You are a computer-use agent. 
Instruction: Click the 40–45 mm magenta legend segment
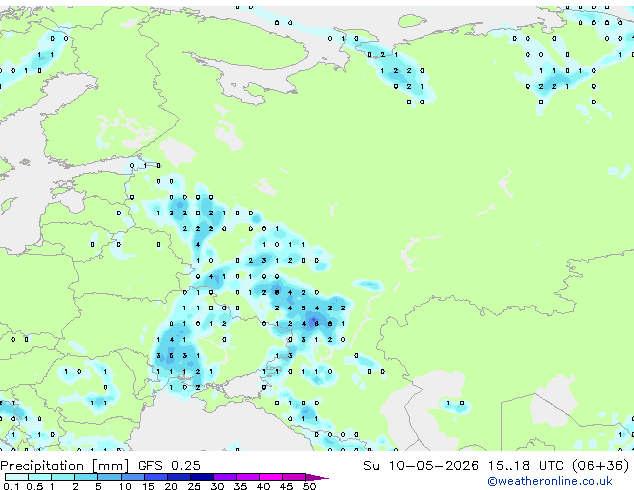(271, 477)
